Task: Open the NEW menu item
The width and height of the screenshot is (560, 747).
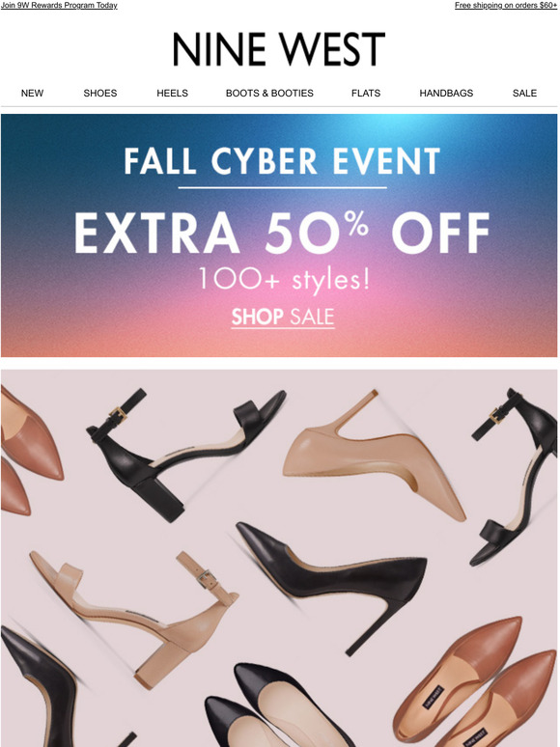Action: click(x=32, y=93)
